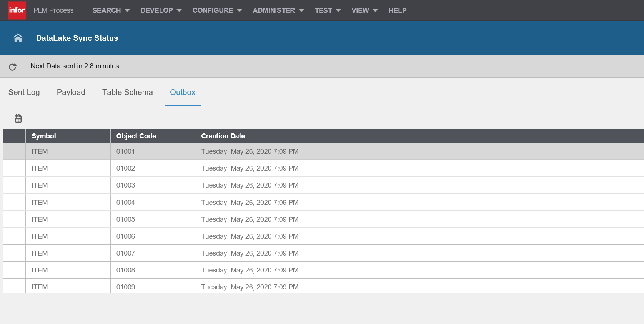Open the TEST menu
Image resolution: width=644 pixels, height=324 pixels.
[328, 10]
